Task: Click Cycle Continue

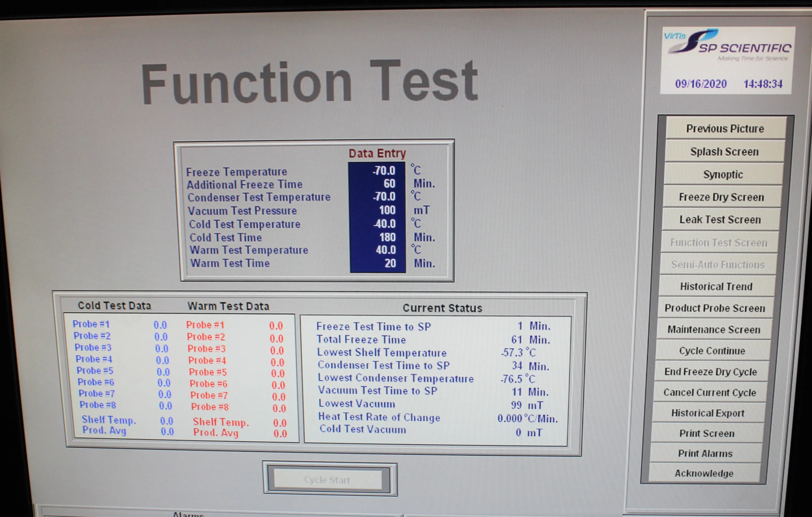Action: [x=712, y=350]
